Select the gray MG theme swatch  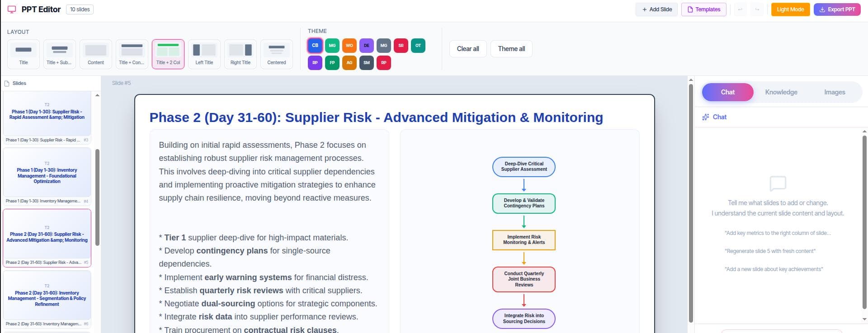click(x=384, y=45)
